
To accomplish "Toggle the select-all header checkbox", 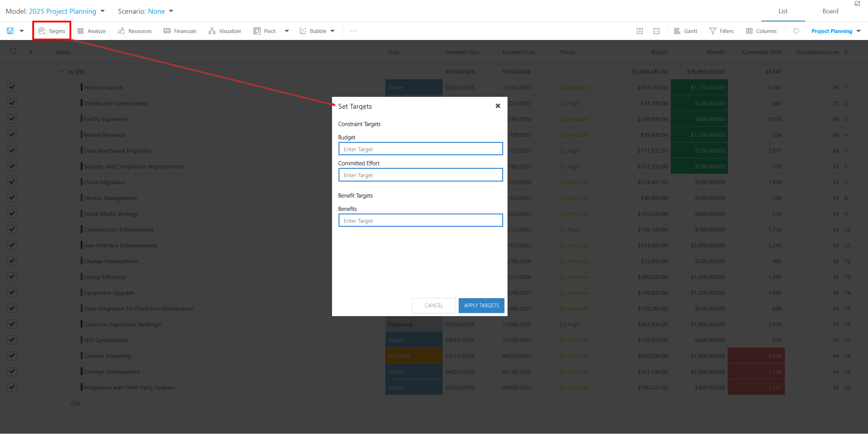I will [x=13, y=51].
